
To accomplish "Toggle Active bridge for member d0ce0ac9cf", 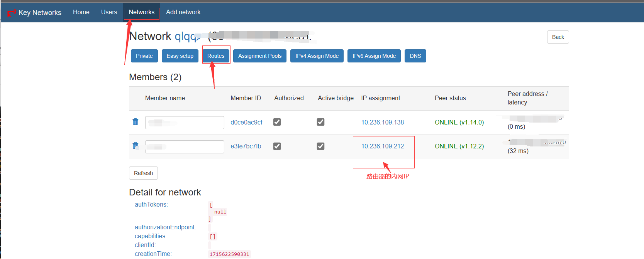I will point(320,122).
